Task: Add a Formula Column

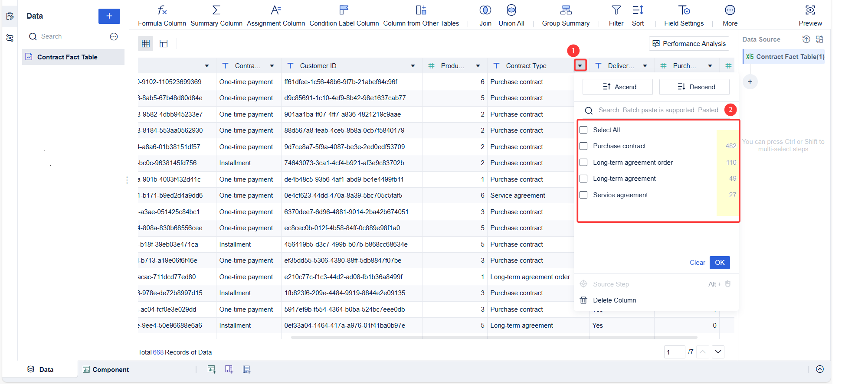Action: (162, 16)
